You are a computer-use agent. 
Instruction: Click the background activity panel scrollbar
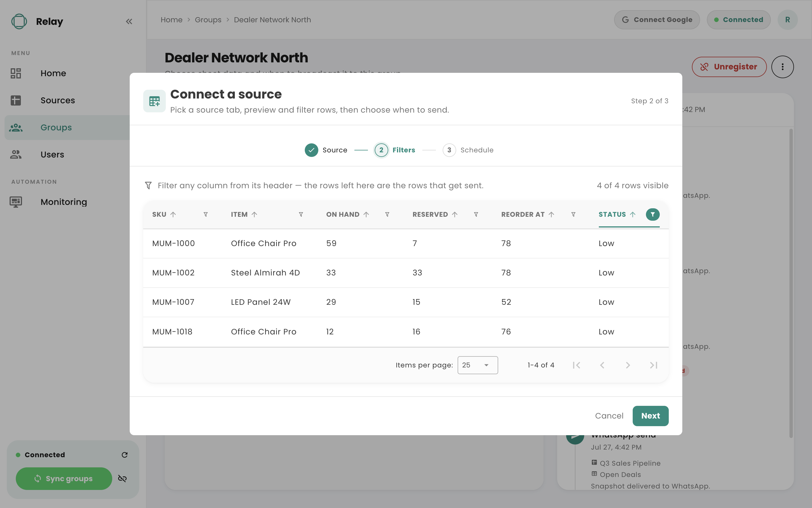click(791, 283)
